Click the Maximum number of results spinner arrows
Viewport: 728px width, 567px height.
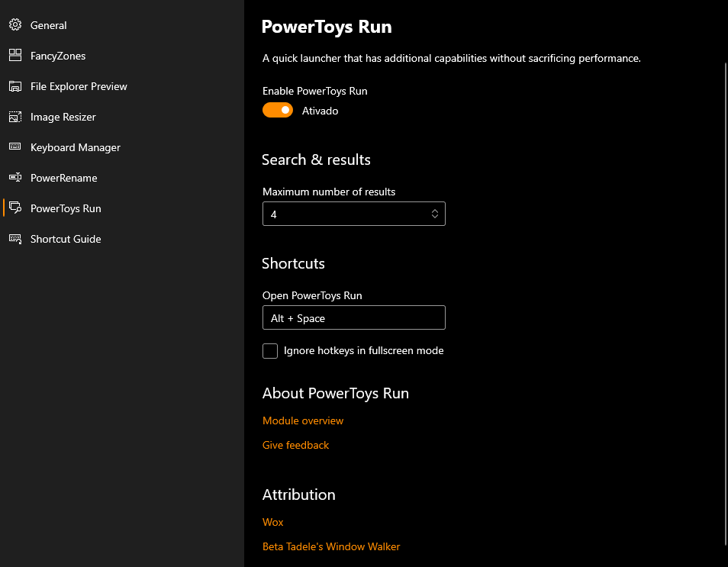click(434, 214)
